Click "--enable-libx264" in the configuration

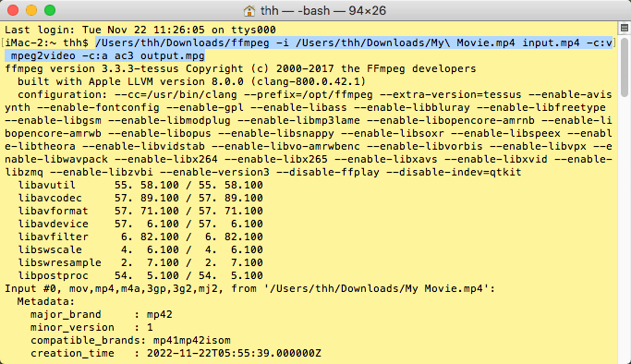point(165,159)
